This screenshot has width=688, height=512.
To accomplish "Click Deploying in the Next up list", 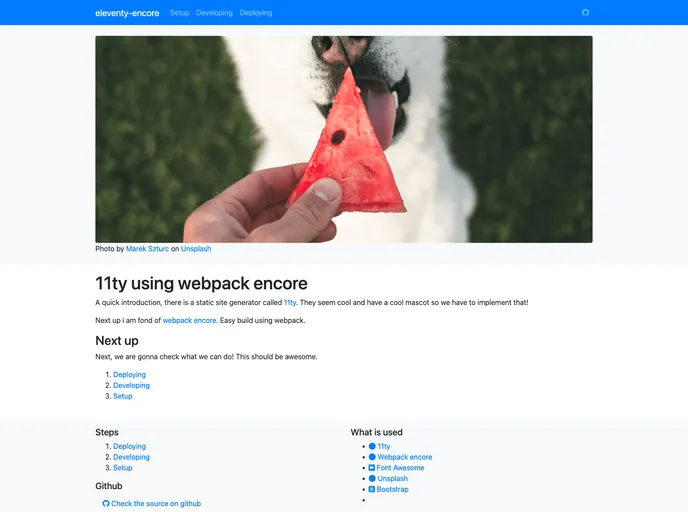I will point(129,375).
